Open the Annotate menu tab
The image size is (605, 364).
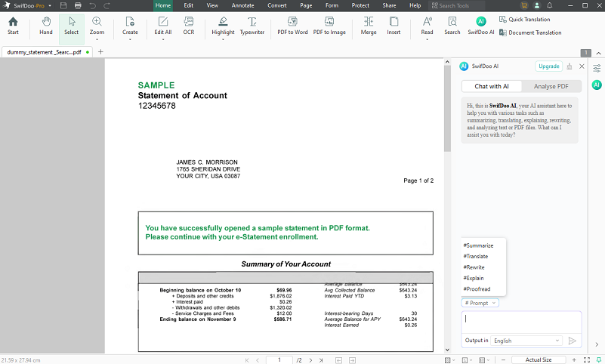pyautogui.click(x=242, y=5)
